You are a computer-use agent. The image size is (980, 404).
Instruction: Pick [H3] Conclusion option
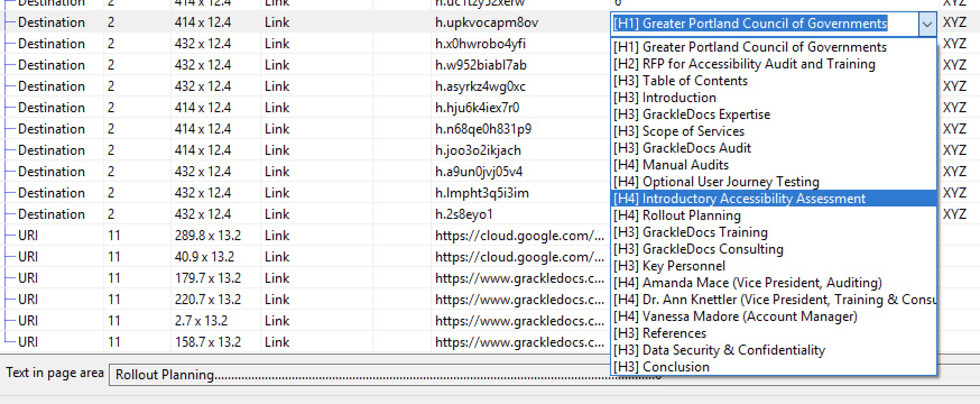click(x=773, y=367)
